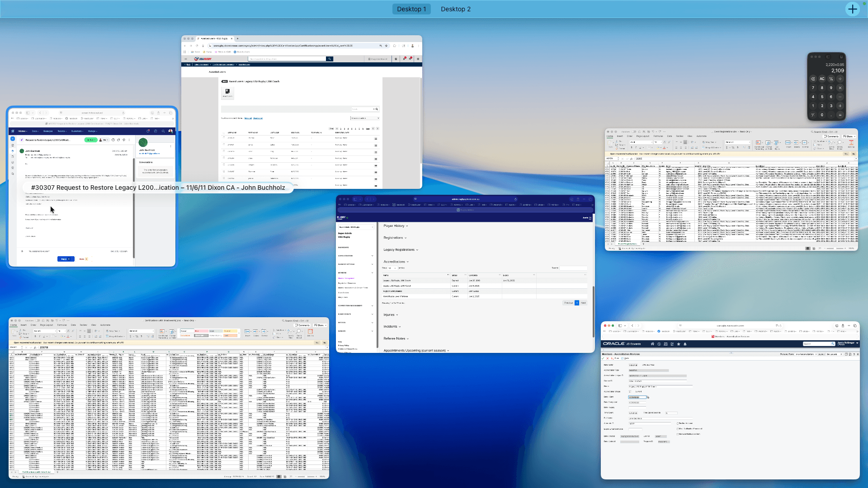Viewport: 868px width, 488px height.
Task: Add a new desktop space with plus button
Action: click(x=852, y=9)
